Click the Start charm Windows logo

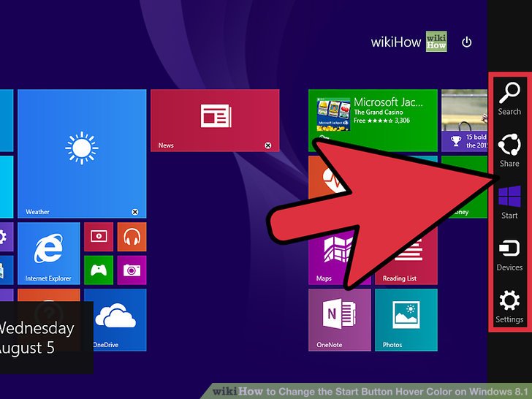(x=509, y=196)
